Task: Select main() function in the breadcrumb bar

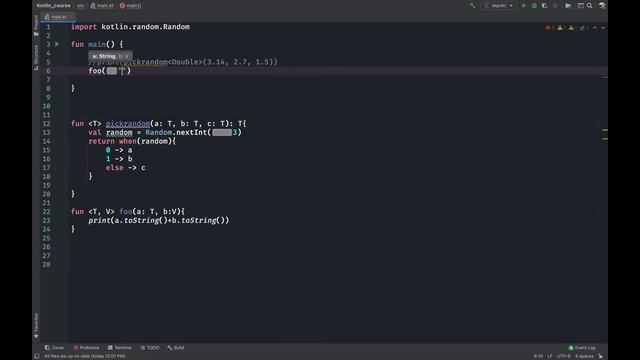Action: pyautogui.click(x=131, y=6)
